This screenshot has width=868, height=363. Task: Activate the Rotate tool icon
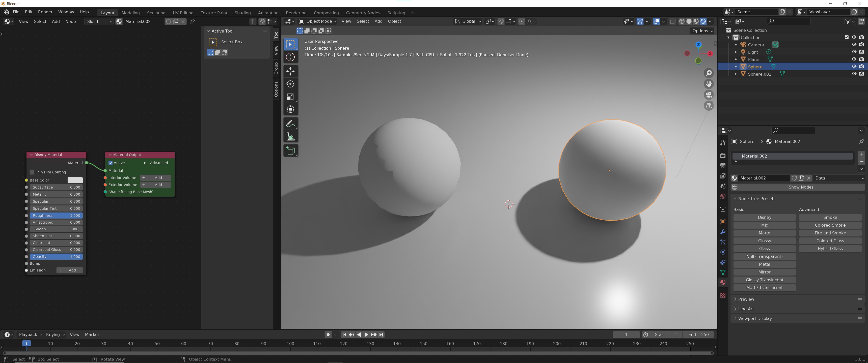click(x=290, y=84)
